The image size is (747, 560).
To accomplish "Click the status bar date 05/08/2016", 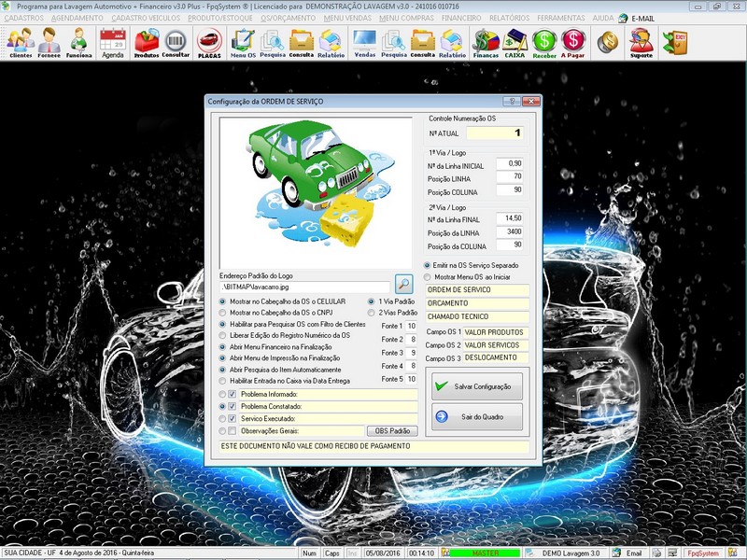I will click(x=383, y=553).
